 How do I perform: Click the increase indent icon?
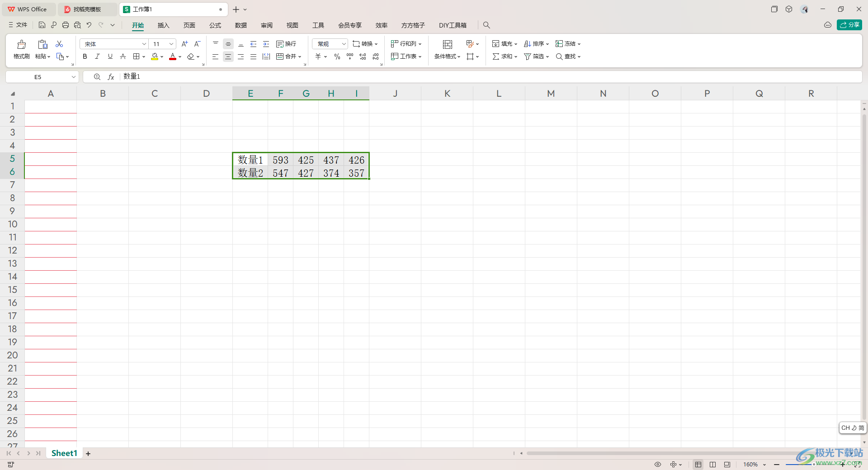(x=266, y=44)
